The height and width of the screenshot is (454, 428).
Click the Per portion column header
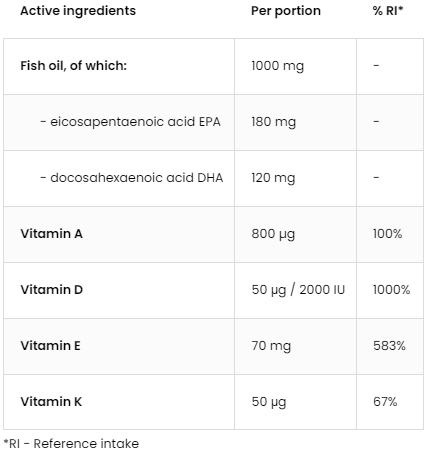[286, 11]
